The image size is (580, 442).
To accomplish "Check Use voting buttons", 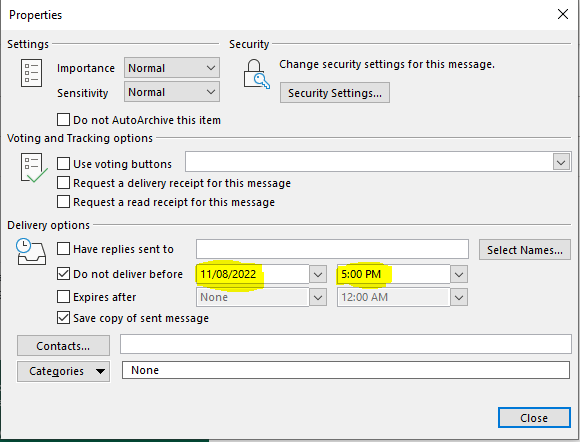I will pyautogui.click(x=64, y=163).
